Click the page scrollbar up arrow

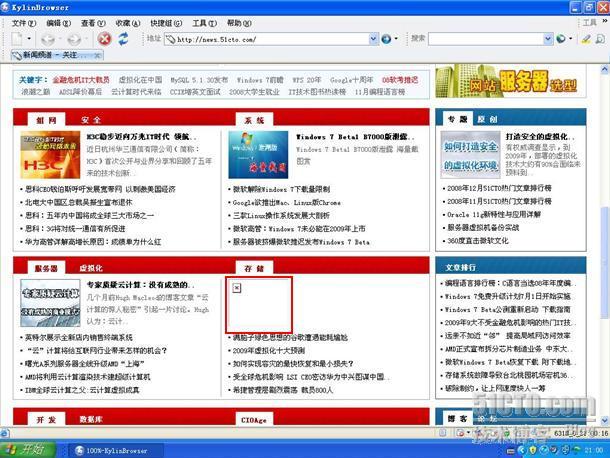point(605,70)
